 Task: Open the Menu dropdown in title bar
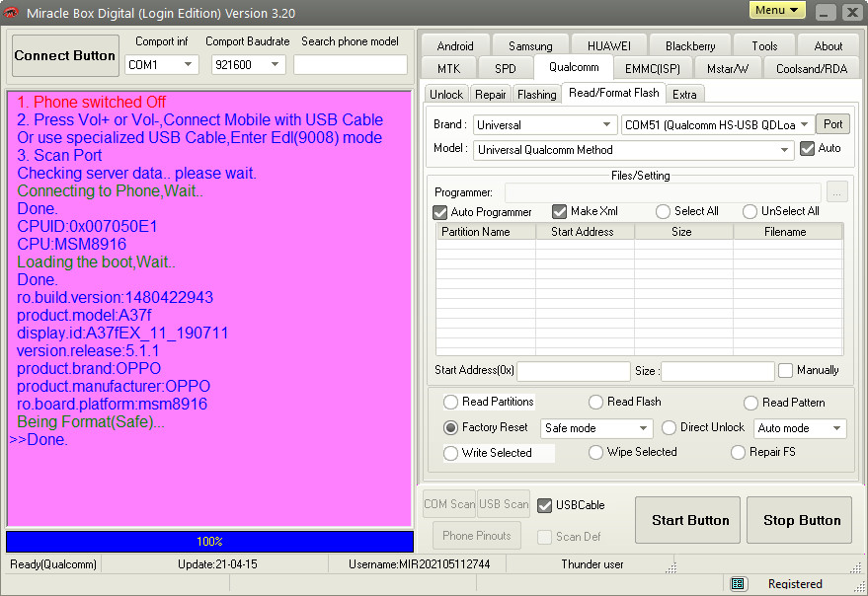coord(777,10)
